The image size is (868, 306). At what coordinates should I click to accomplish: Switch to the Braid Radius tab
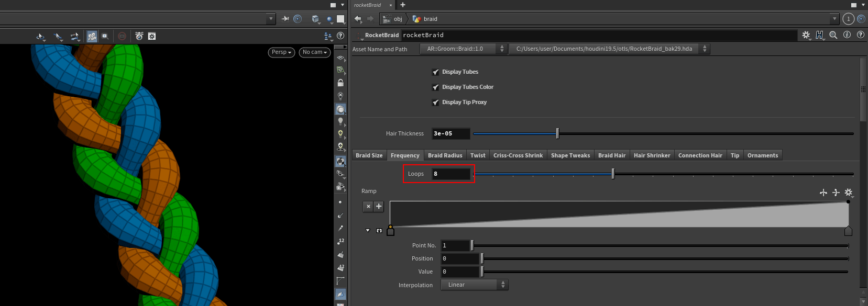click(445, 155)
